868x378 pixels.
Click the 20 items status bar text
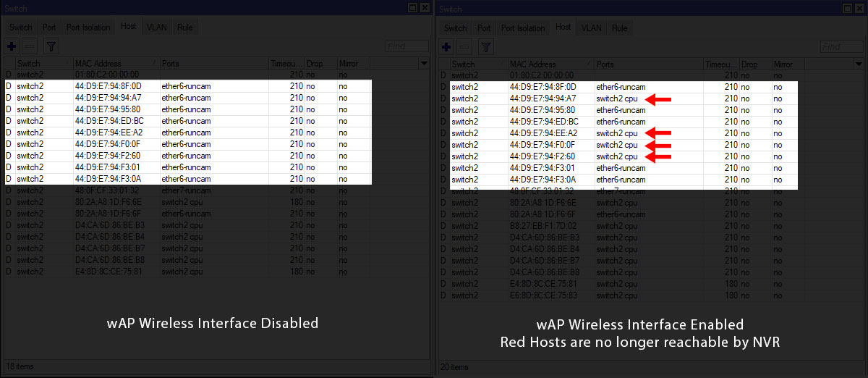click(454, 367)
